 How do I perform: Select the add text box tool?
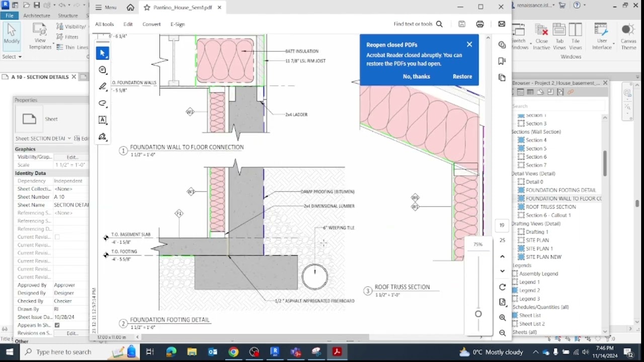pyautogui.click(x=103, y=120)
